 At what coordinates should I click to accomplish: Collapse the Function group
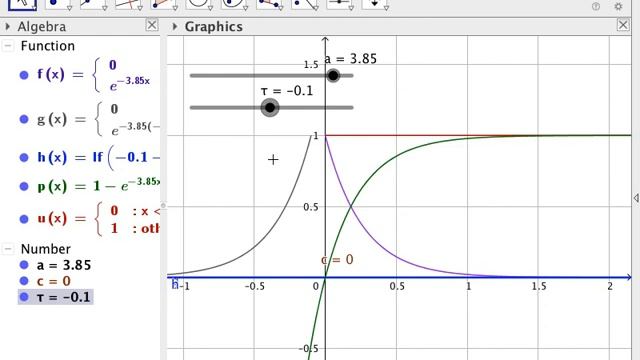coord(8,46)
